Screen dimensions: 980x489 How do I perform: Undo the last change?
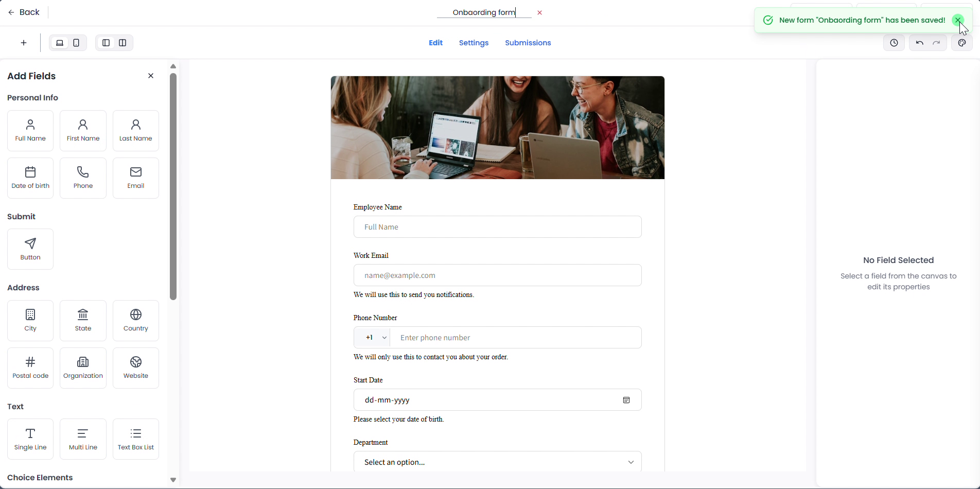pyautogui.click(x=919, y=43)
